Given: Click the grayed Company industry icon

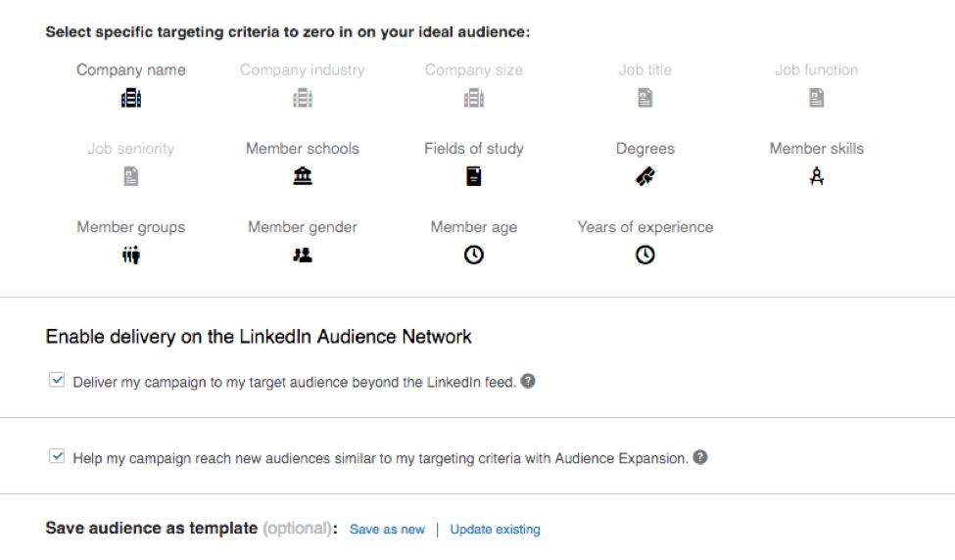Looking at the screenshot, I should (303, 98).
